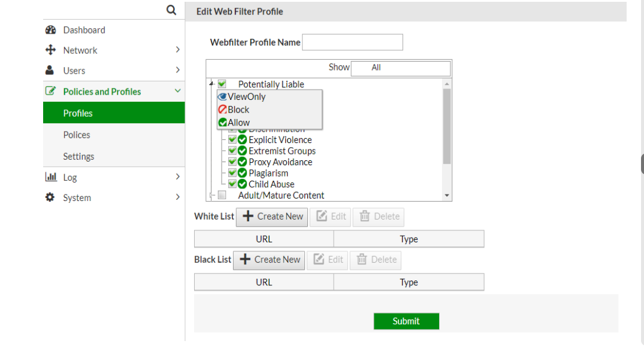Click the Network arrows icon
Screen dimensions: 644x350
[x=50, y=50]
